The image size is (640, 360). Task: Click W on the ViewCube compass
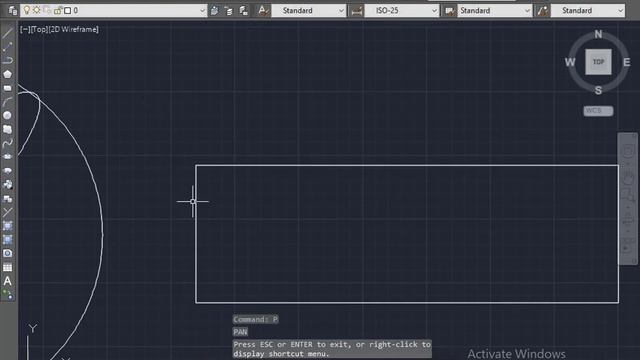click(570, 62)
